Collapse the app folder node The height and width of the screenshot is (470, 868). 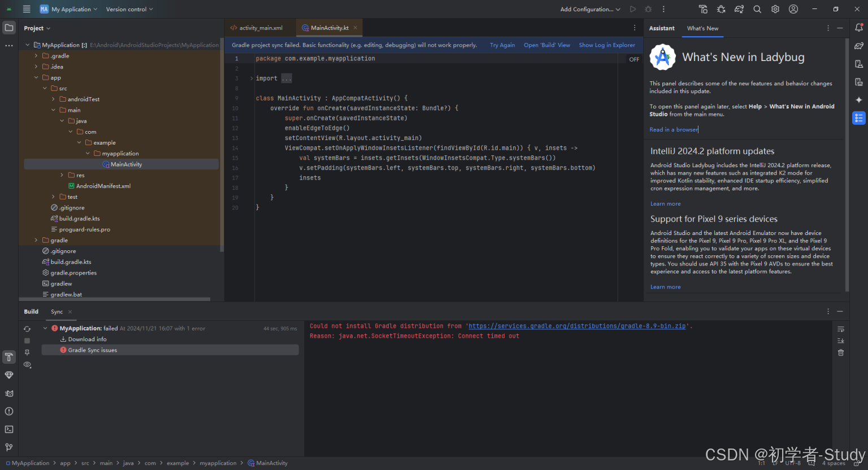pos(36,77)
